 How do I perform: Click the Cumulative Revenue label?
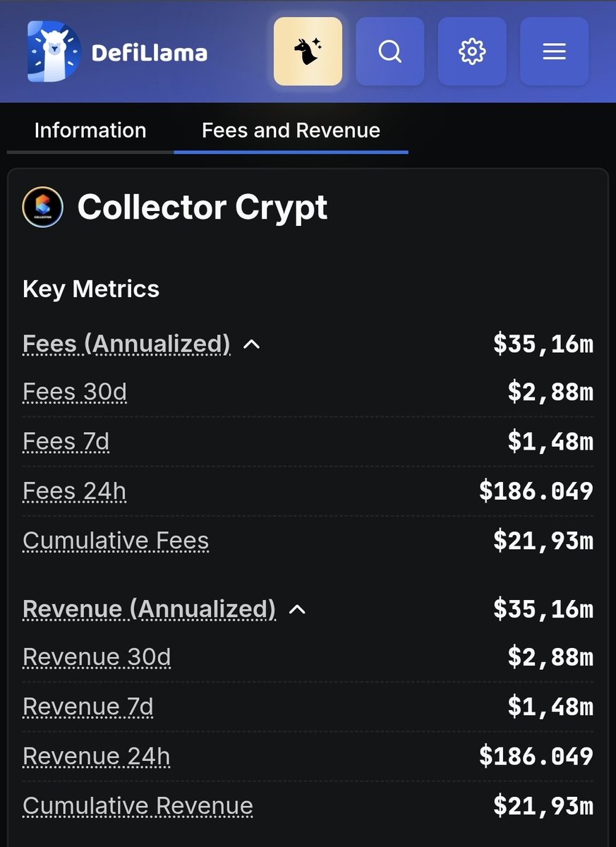point(138,806)
